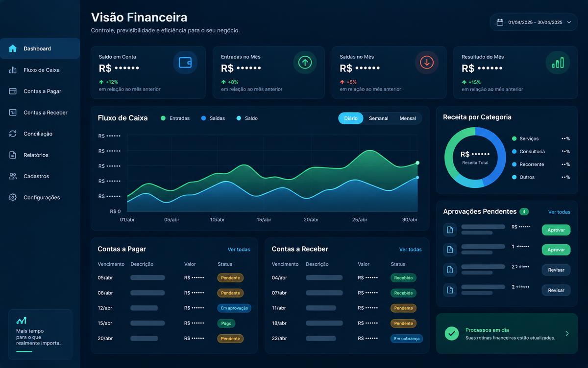Click the Em aprovação status badge
The height and width of the screenshot is (368, 588).
234,308
